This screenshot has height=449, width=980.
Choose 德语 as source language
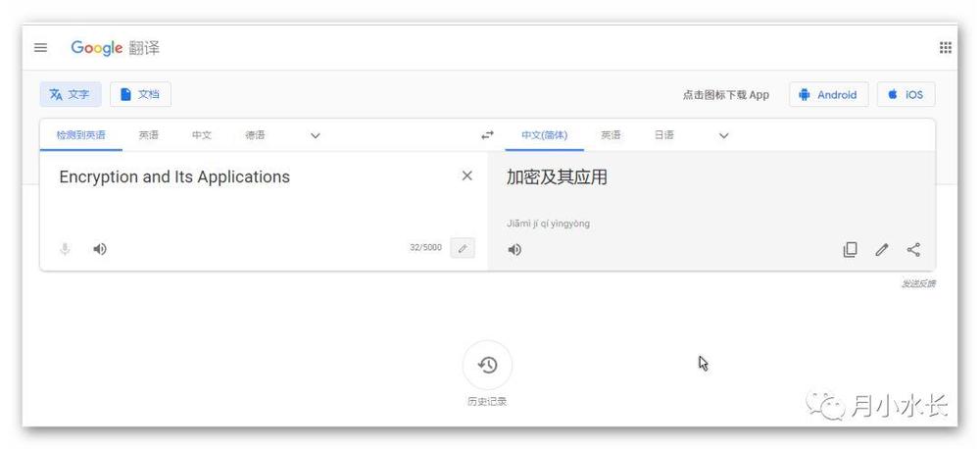255,135
